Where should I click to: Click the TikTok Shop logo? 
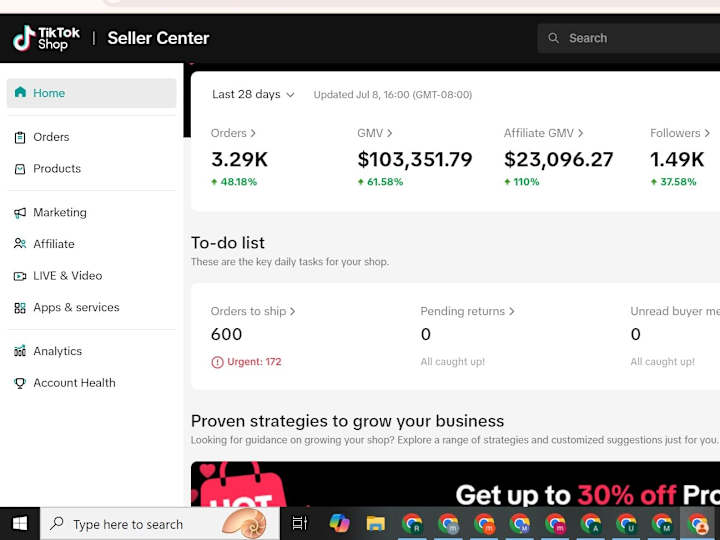[x=46, y=38]
